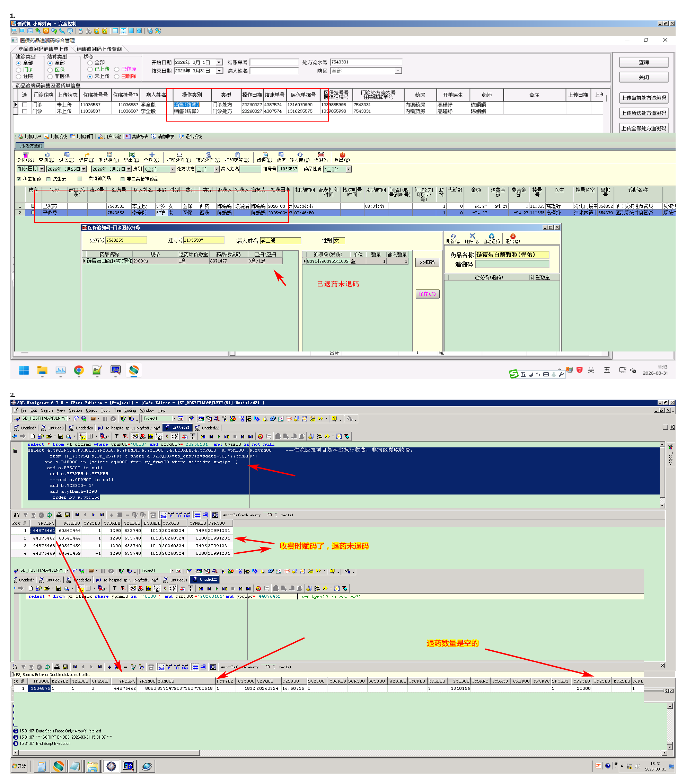The height and width of the screenshot is (784, 686).
Task: Open the Session menu in SQL Navigator
Action: 75,410
